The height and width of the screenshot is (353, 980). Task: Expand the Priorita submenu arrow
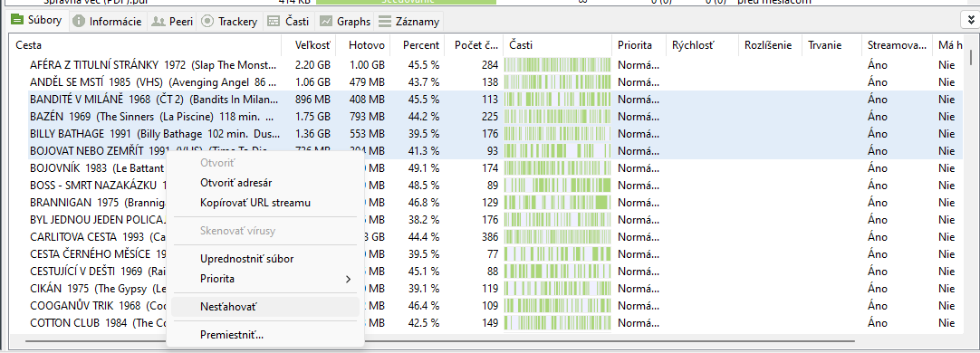[x=349, y=279]
